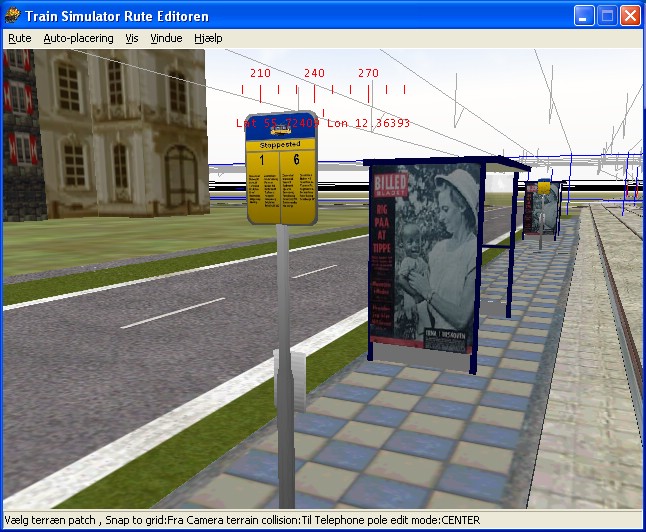Select the yellow Stoppested sign in foreground

click(x=281, y=168)
